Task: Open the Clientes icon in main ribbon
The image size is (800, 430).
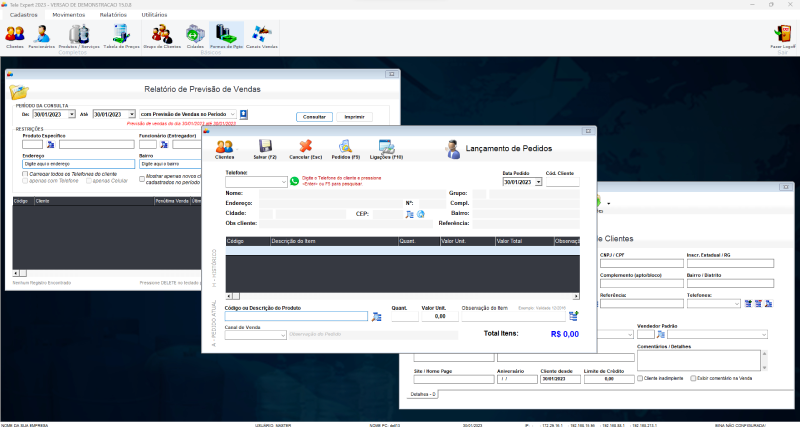Action: (15, 36)
